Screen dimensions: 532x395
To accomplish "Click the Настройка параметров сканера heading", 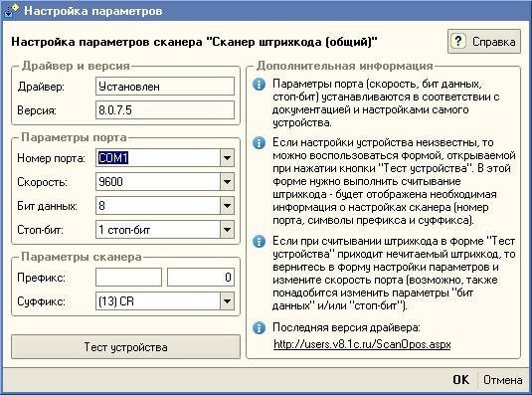I will click(x=194, y=42).
